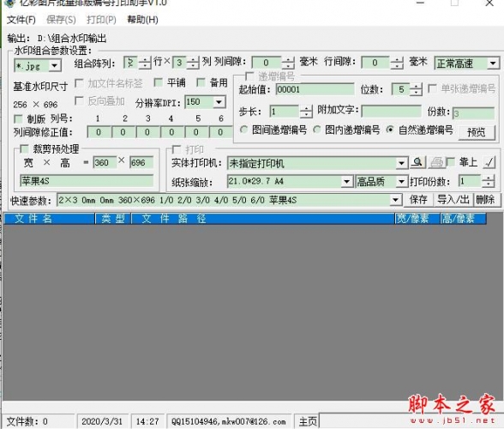Expand the 分辨率DPI 150 dropdown
Image resolution: width=504 pixels, height=429 pixels.
tap(219, 102)
